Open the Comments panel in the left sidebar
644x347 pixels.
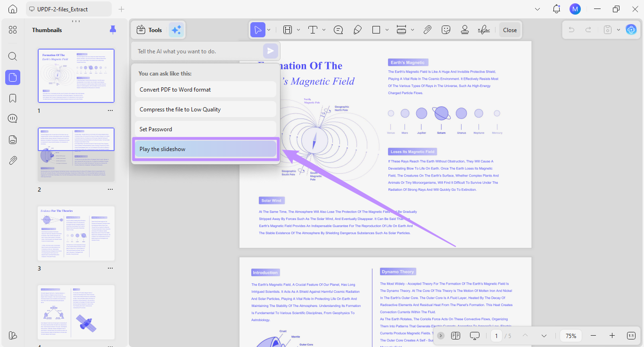click(13, 118)
